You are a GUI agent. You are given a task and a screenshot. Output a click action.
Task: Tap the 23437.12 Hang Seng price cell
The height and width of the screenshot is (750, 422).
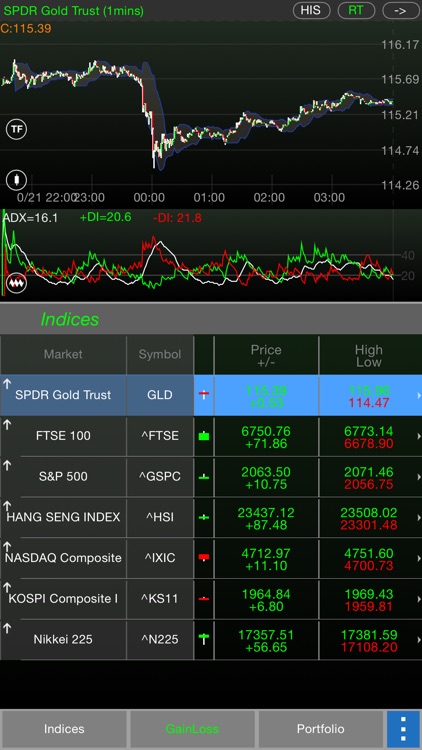[x=266, y=518]
